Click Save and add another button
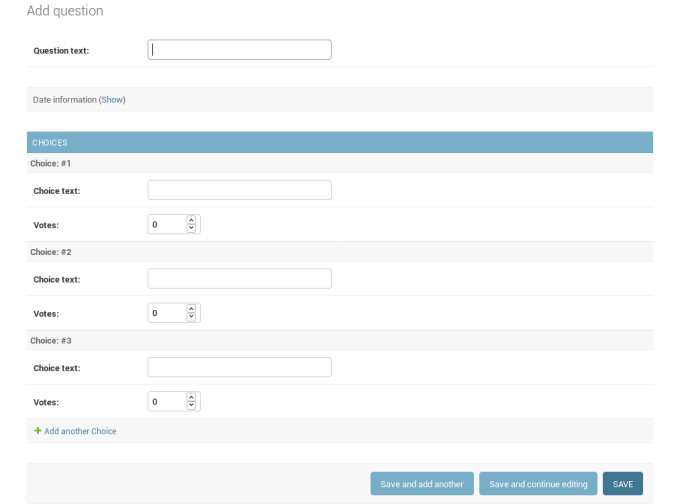676x504 pixels. 422,484
